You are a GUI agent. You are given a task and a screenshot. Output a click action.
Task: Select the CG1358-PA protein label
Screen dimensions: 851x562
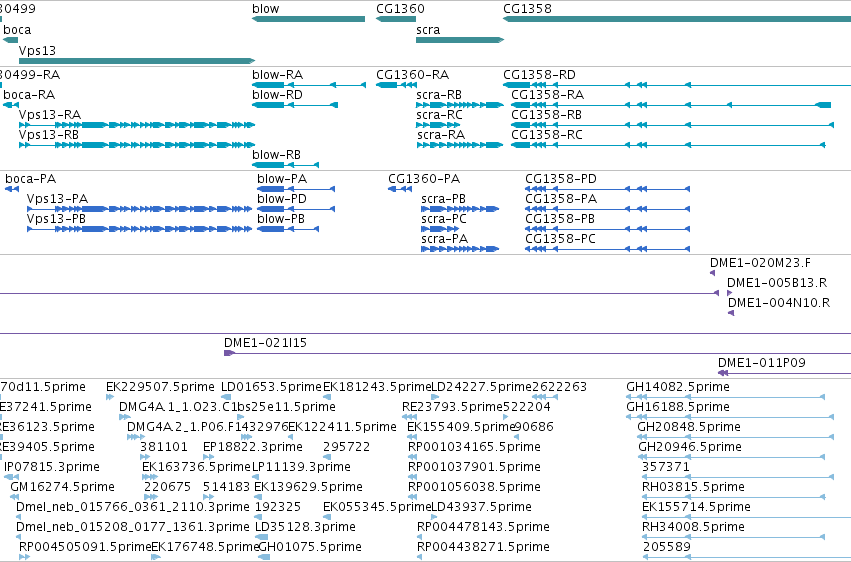click(x=561, y=199)
